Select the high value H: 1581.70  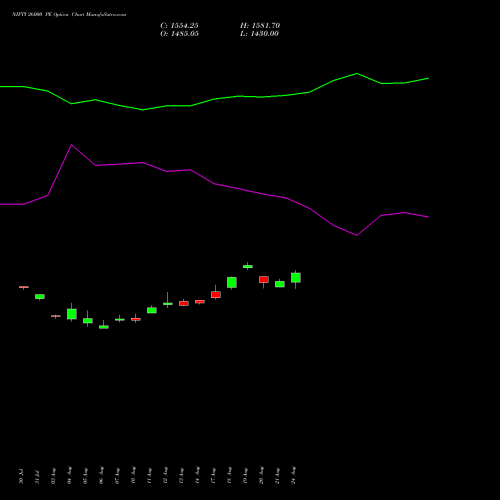(260, 26)
